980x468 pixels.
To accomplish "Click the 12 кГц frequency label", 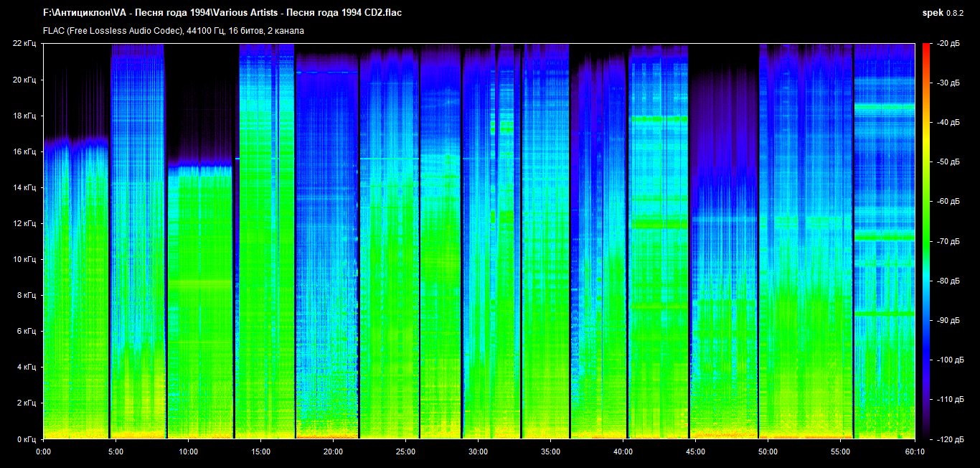I will pos(25,223).
